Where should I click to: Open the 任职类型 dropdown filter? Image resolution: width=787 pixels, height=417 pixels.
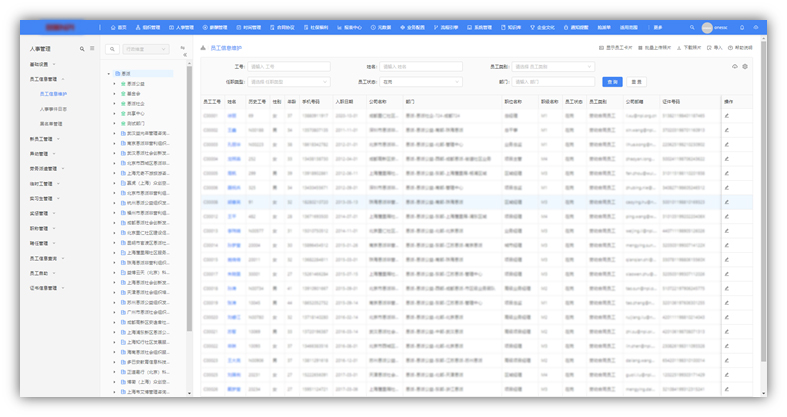tap(288, 82)
